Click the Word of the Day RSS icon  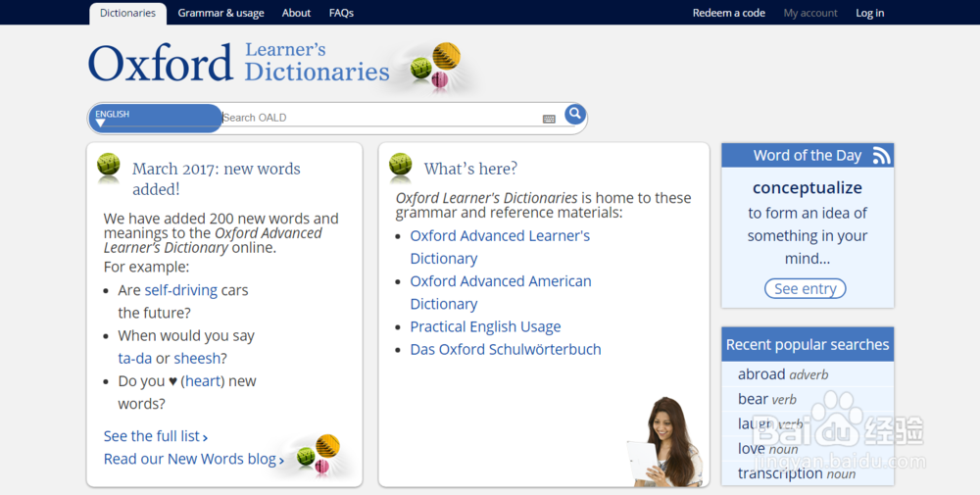point(881,155)
